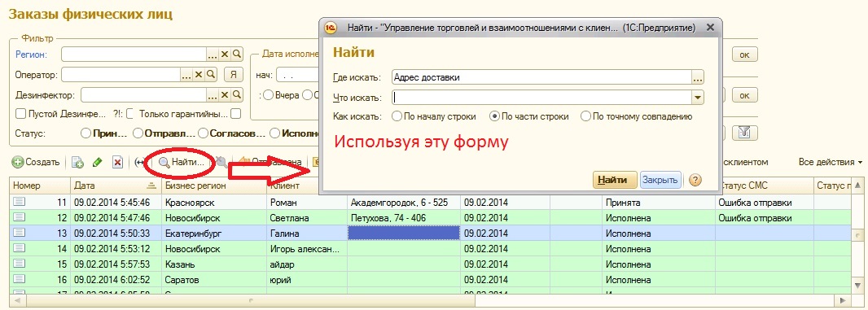Select the Вчера radio button
Screen dimensions: 868x310
(269, 95)
